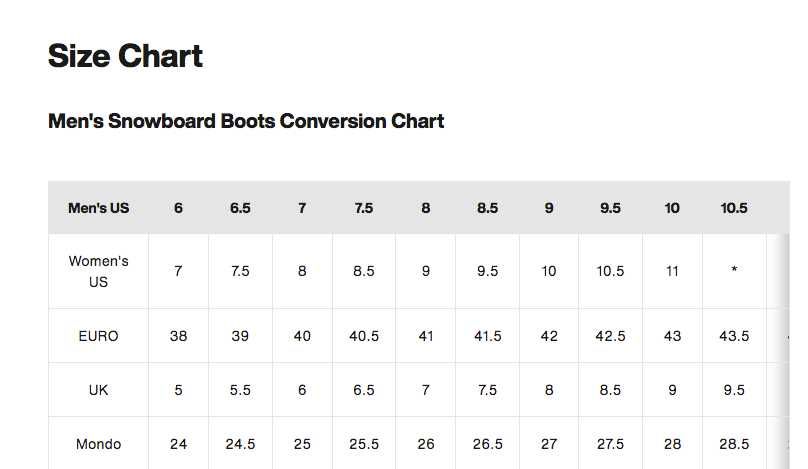
Task: Click Men's US 6 column header
Action: pyautogui.click(x=178, y=208)
